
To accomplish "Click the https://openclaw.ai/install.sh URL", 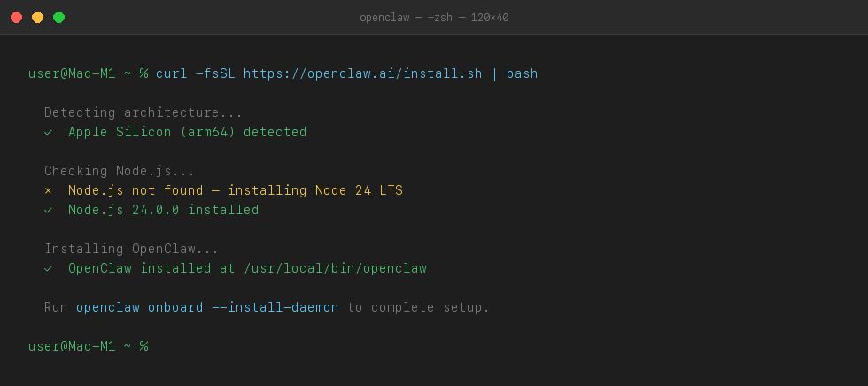I will [362, 73].
